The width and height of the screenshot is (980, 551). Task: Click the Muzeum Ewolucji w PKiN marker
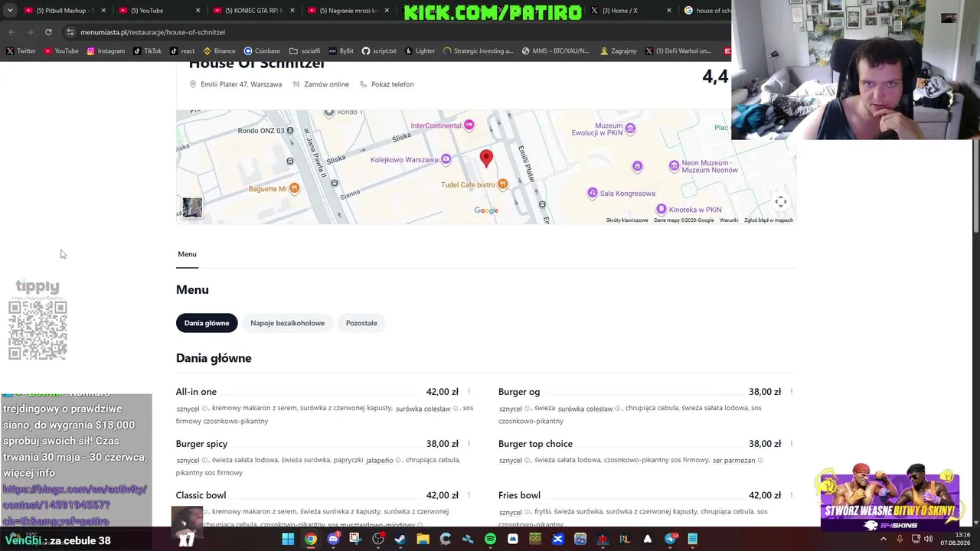pyautogui.click(x=630, y=129)
